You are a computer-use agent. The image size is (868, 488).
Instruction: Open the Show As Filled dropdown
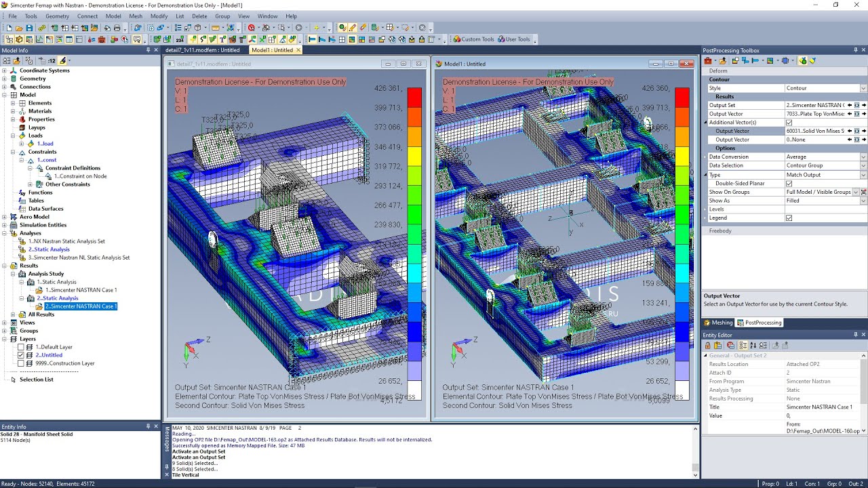tap(863, 201)
